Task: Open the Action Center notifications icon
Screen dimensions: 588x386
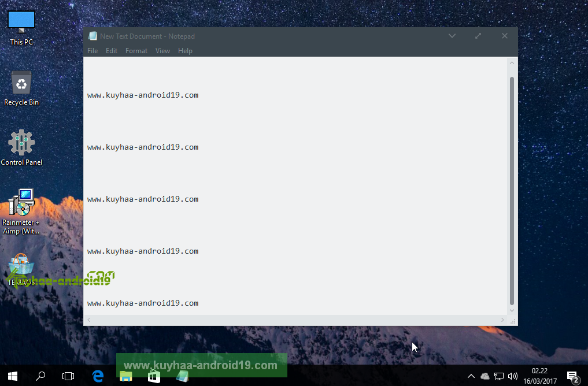Action: (x=573, y=377)
